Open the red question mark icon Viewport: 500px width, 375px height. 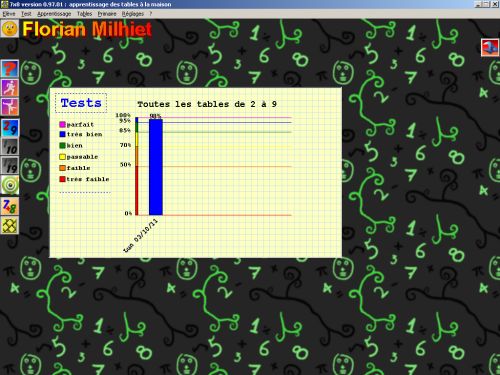[10, 69]
